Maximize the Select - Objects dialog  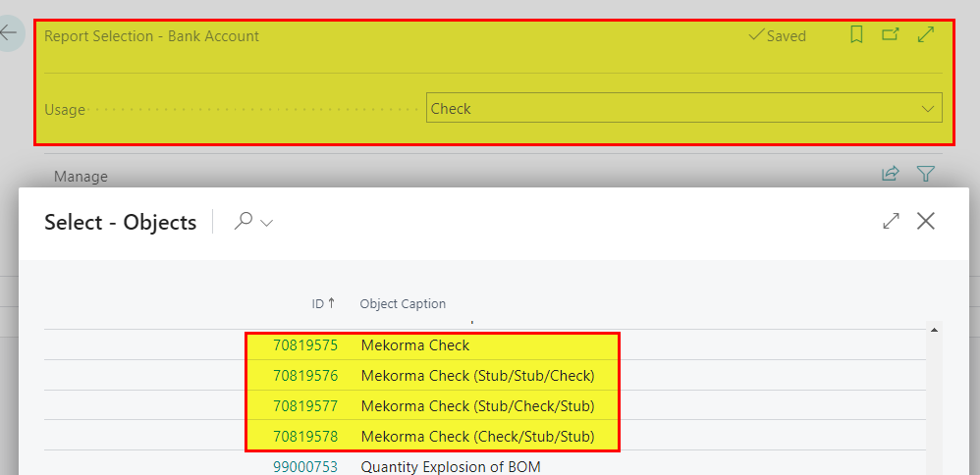(x=891, y=221)
